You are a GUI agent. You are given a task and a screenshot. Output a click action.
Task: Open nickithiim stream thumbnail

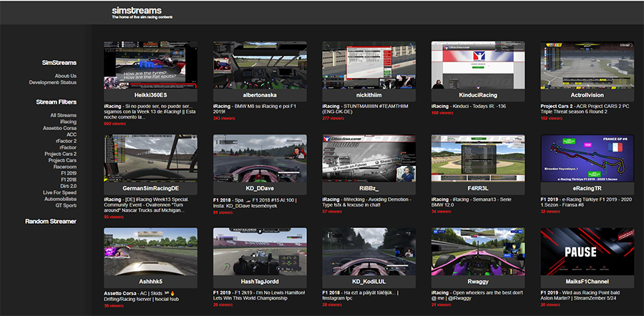pos(369,65)
